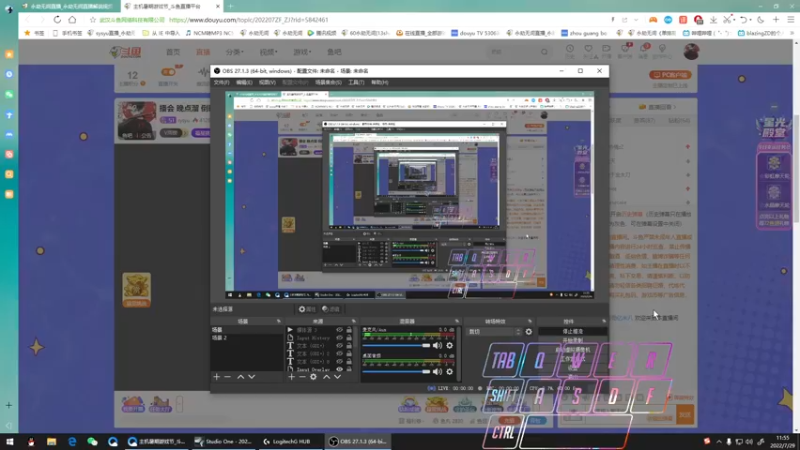Open WeChat from taskbar

tap(92, 442)
